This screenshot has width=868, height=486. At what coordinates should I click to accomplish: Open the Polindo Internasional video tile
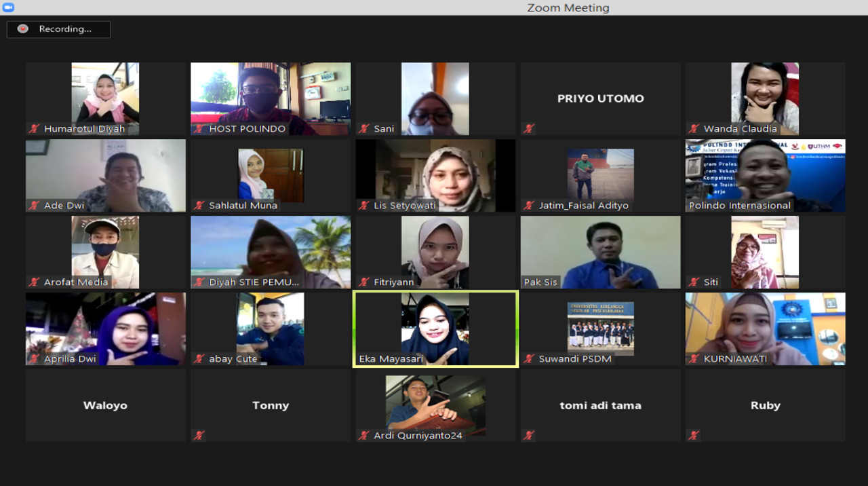pos(765,174)
